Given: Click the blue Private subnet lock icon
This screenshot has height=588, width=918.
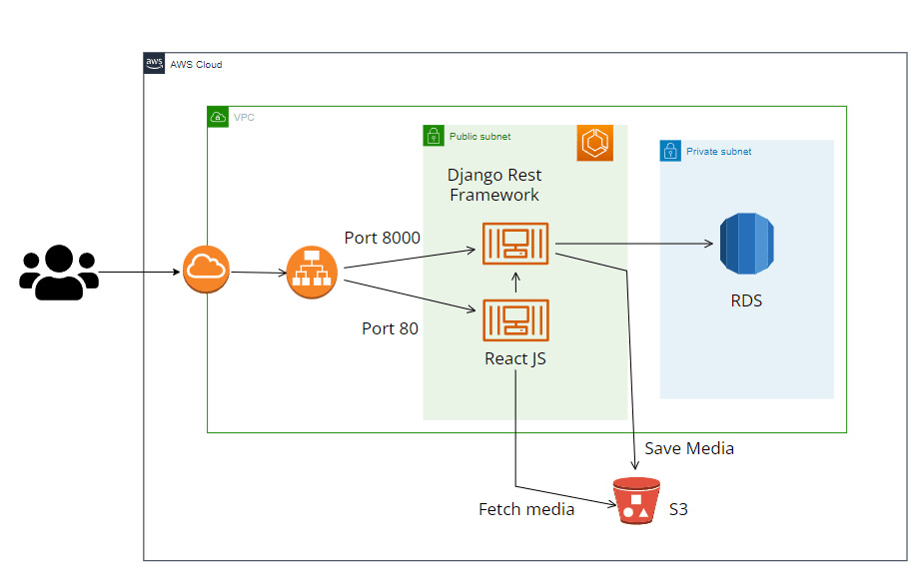Looking at the screenshot, I should pos(670,152).
